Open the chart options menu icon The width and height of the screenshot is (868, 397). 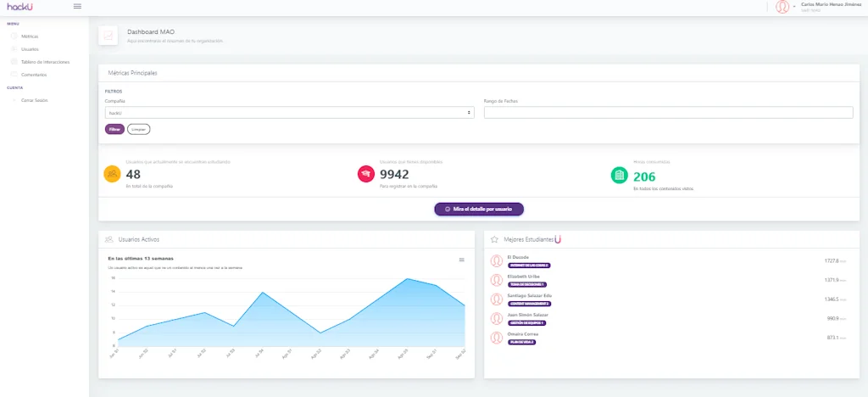click(462, 260)
